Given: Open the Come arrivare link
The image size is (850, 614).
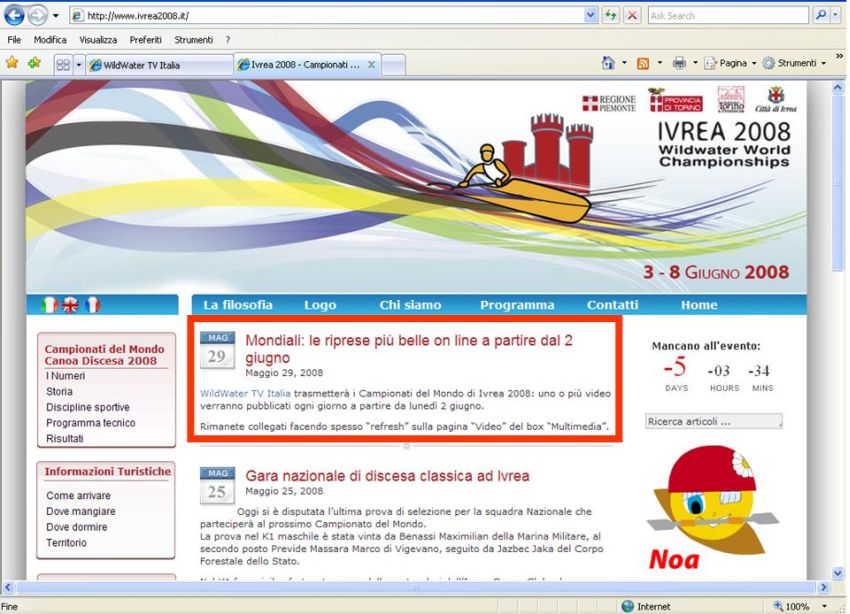Looking at the screenshot, I should click(78, 495).
